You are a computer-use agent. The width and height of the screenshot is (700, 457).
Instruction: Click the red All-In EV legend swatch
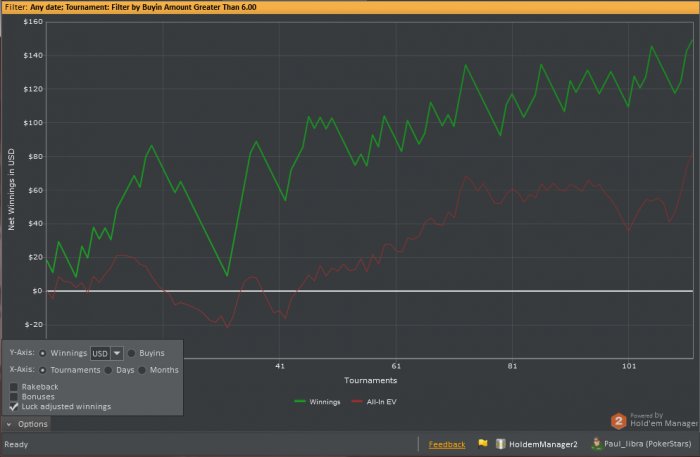357,402
